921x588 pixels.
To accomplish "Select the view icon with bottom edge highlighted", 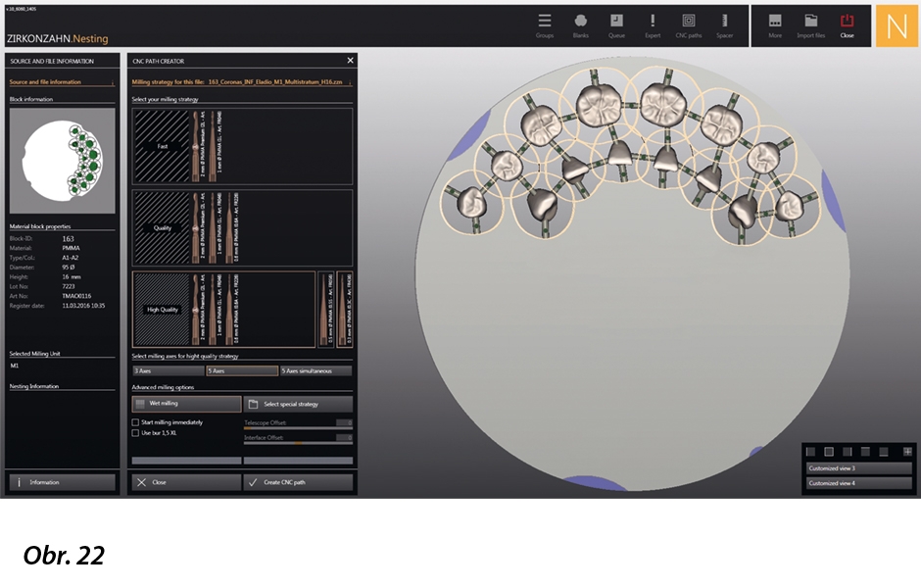I will pyautogui.click(x=884, y=452).
